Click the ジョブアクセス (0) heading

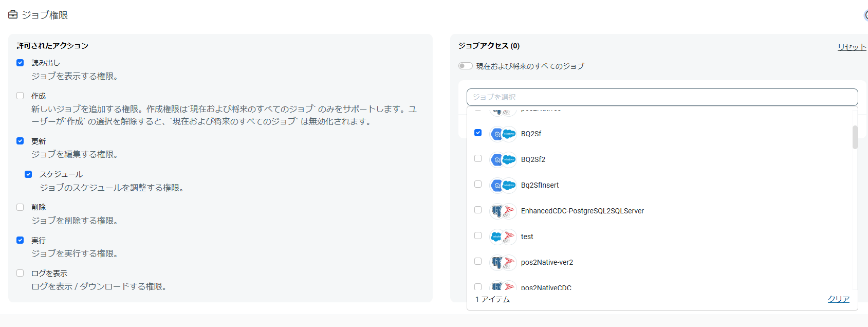489,46
